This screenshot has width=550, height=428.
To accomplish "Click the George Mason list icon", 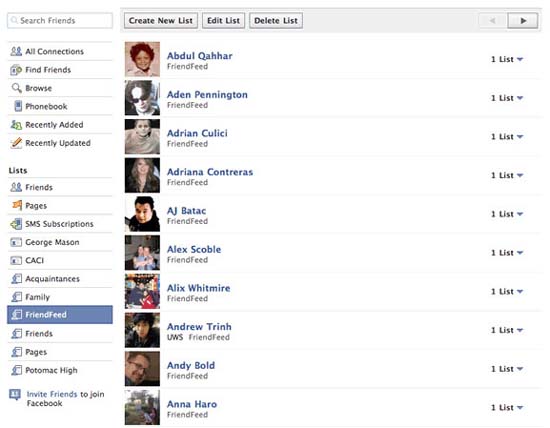I will [x=16, y=242].
